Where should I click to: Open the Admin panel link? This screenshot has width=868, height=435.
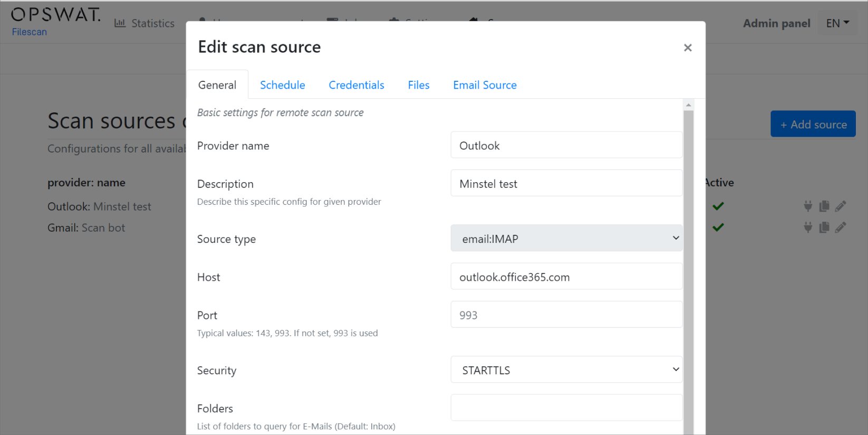pyautogui.click(x=776, y=23)
